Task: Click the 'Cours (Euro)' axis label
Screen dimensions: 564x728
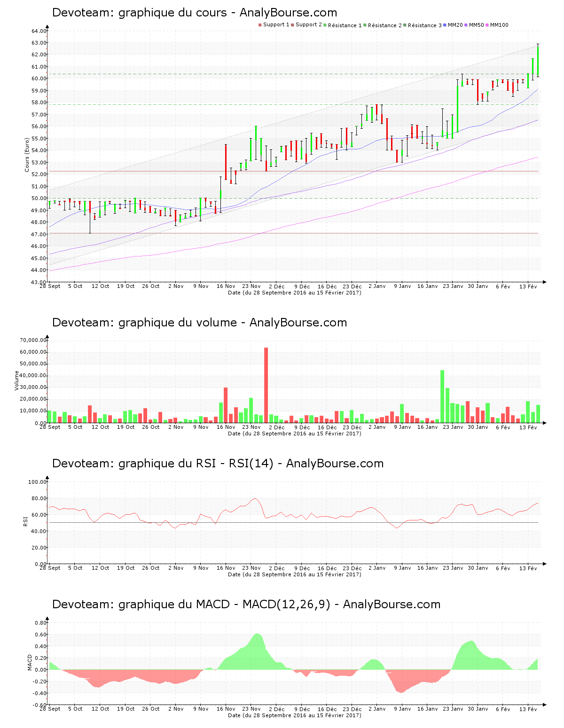Action: (x=27, y=155)
